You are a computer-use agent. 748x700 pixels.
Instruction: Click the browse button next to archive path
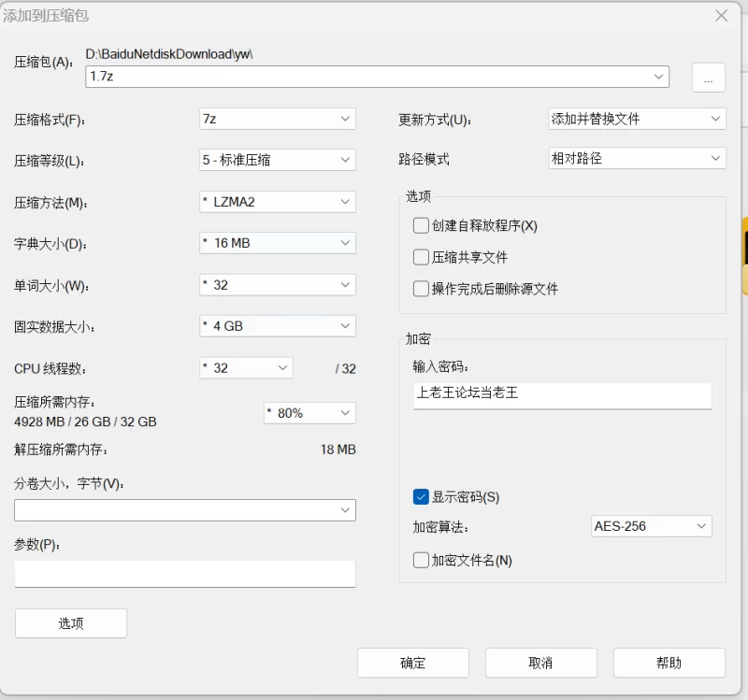coord(708,78)
